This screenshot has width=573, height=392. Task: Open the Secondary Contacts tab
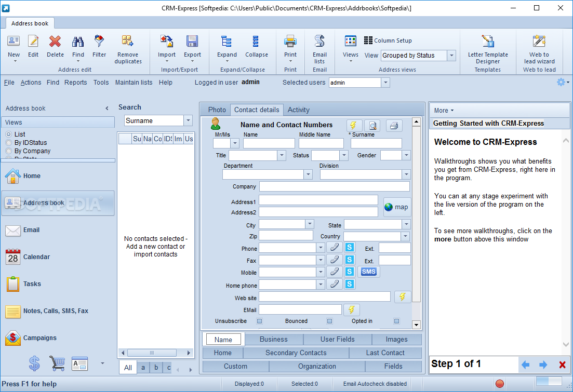pyautogui.click(x=296, y=353)
